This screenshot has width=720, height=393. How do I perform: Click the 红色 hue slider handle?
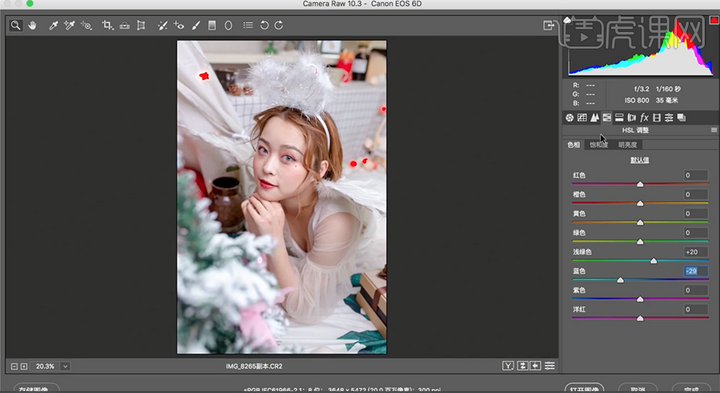tap(640, 184)
